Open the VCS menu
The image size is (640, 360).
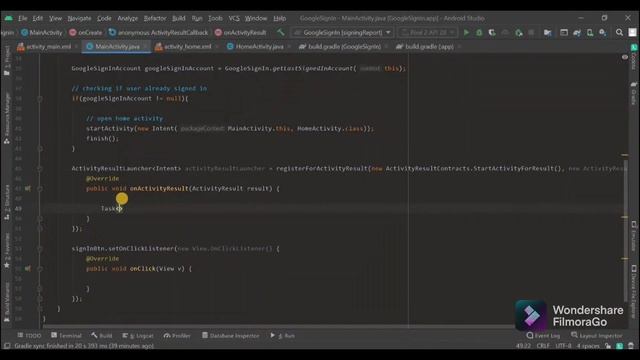[234, 18]
